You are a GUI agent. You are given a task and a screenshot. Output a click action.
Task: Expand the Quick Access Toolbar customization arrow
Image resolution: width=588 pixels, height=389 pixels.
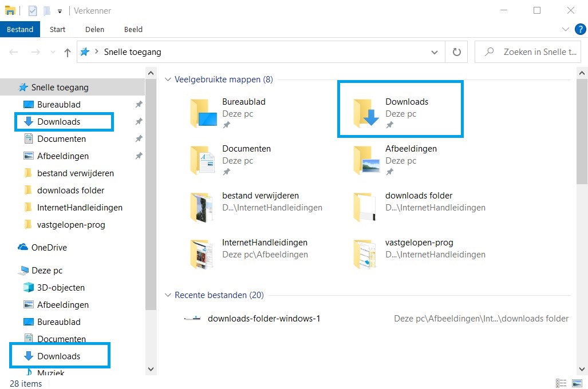click(59, 10)
